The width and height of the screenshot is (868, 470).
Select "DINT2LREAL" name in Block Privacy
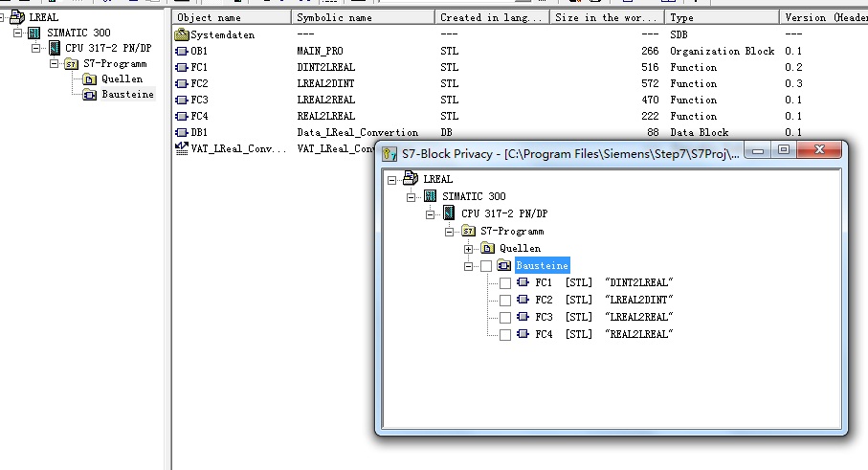tap(638, 282)
